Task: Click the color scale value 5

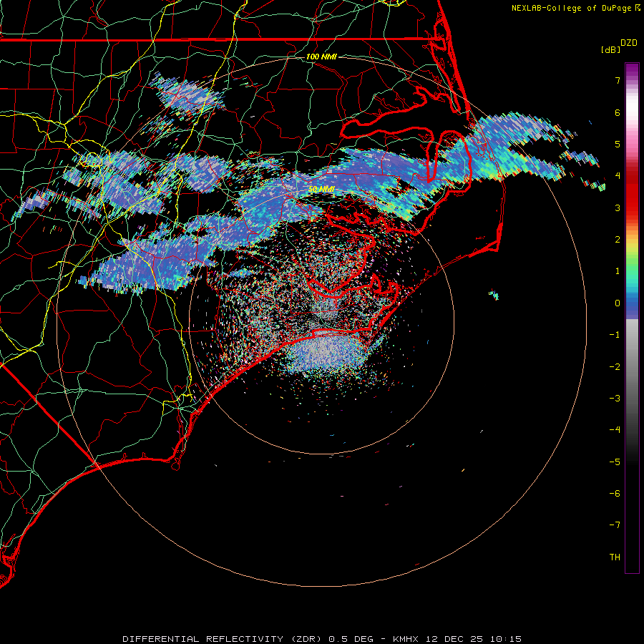Action: pos(618,144)
